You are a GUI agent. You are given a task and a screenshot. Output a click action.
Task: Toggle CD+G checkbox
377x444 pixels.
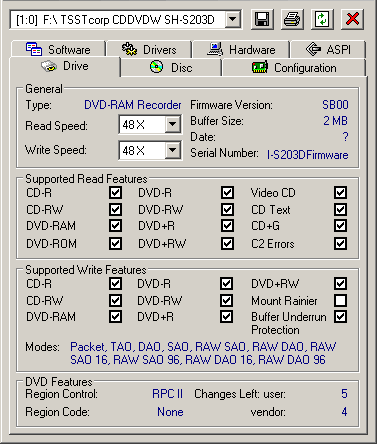340,226
